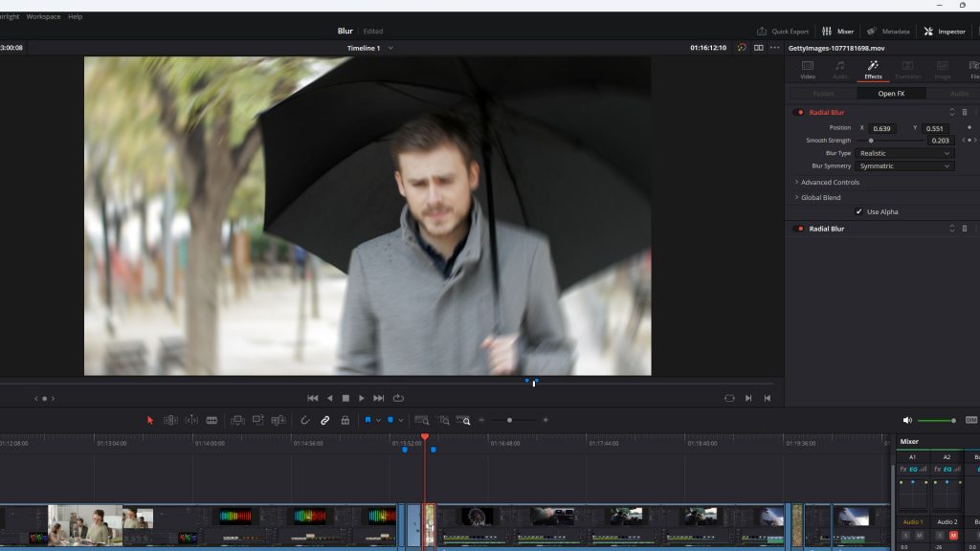Toggle bypass color grades and Fusion effects
This screenshot has width=980, height=551.
pyautogui.click(x=742, y=48)
